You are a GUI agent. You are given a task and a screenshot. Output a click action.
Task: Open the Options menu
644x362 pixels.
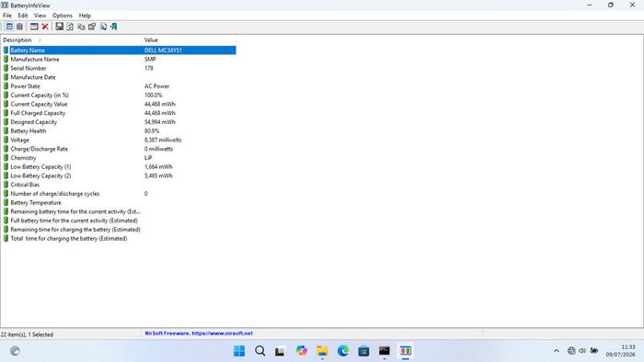62,16
